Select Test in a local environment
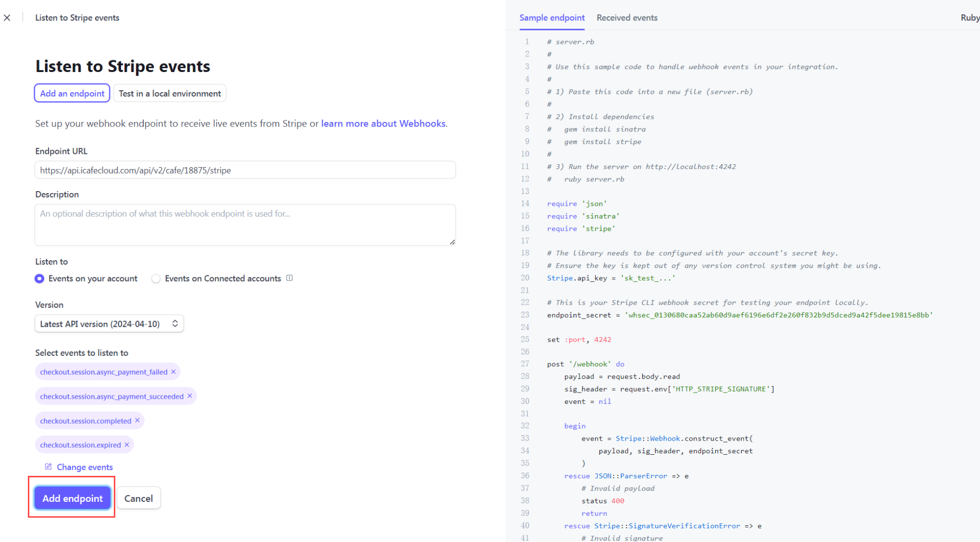The image size is (980, 542). tap(170, 93)
